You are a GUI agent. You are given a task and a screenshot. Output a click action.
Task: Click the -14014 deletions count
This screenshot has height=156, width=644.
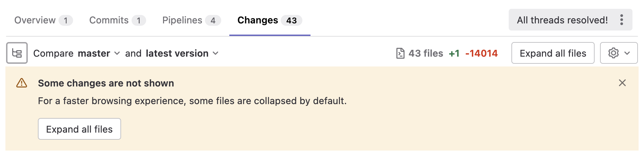coord(481,53)
